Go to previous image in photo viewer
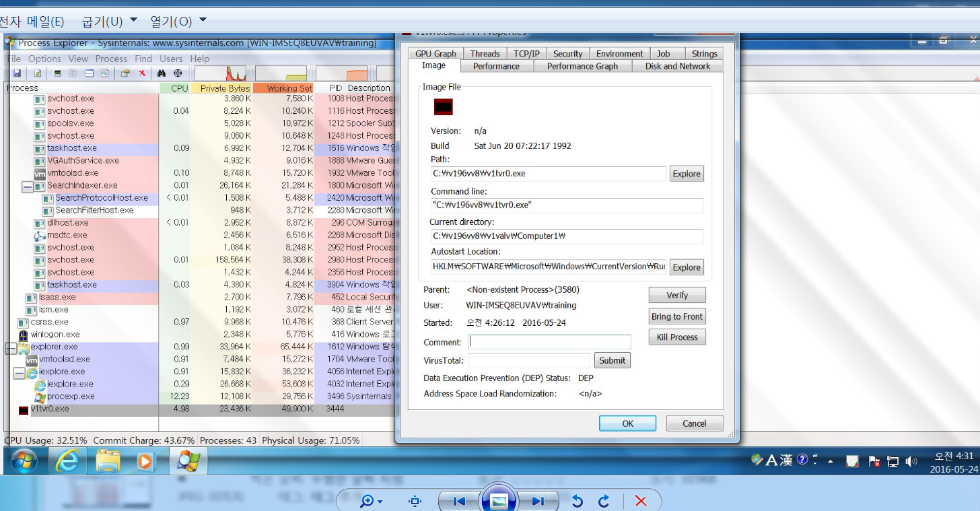The height and width of the screenshot is (511, 980). point(459,501)
